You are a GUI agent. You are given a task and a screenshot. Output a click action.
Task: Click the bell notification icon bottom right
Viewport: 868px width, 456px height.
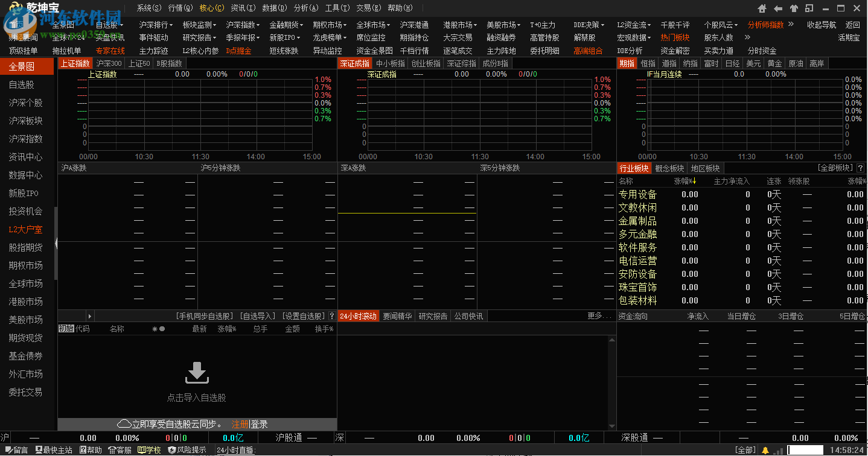[765, 450]
